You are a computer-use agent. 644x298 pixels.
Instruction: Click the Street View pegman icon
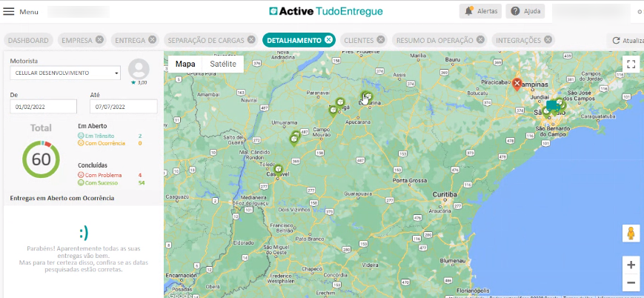click(x=631, y=234)
